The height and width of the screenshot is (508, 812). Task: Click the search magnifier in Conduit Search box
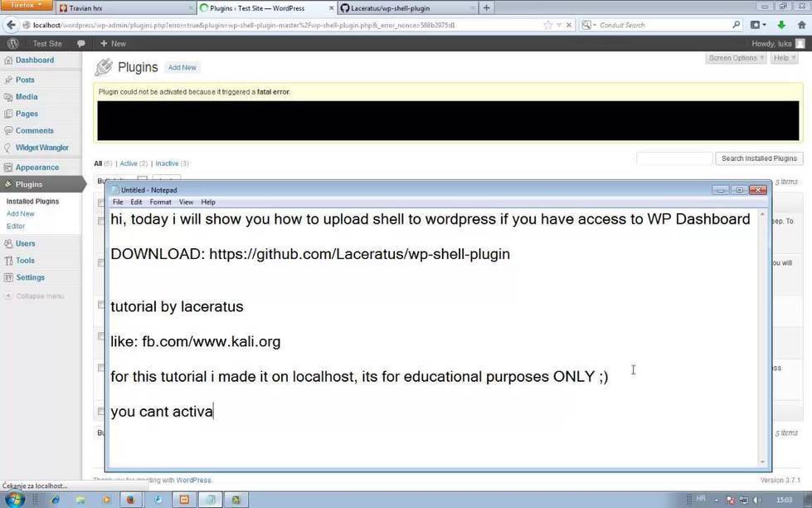click(736, 25)
